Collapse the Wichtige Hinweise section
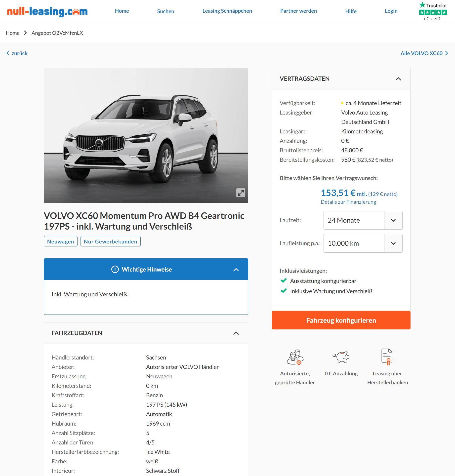The image size is (455, 476). point(236,270)
